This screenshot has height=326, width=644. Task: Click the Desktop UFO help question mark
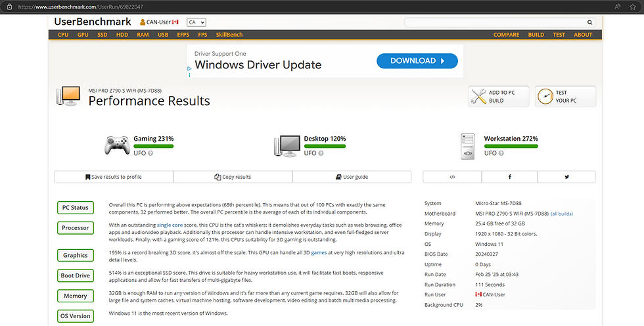(x=321, y=153)
